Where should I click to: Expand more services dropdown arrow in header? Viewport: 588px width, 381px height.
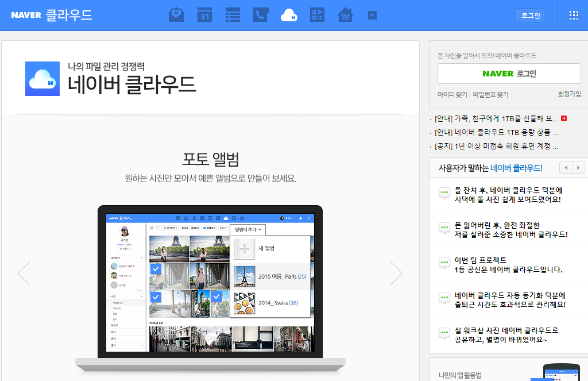coord(372,16)
